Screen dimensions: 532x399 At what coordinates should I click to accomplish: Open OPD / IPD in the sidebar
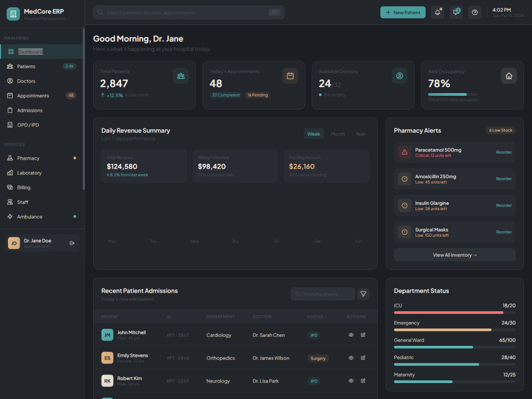tap(41, 125)
